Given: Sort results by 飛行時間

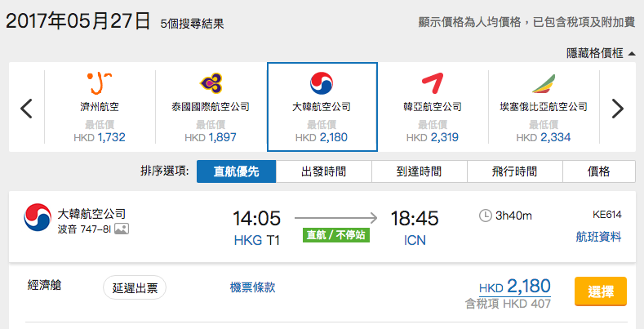Looking at the screenshot, I should [514, 171].
